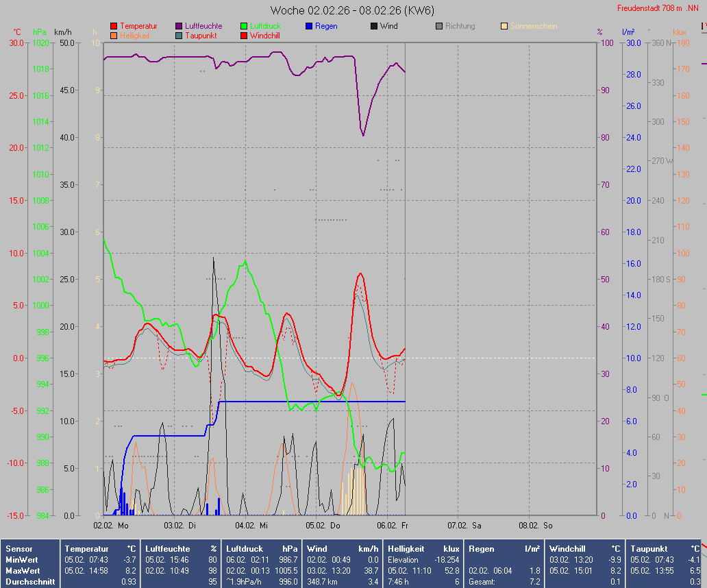This screenshot has width=707, height=588.
Task: Click the blue Regen legend swatch
Action: [x=309, y=26]
